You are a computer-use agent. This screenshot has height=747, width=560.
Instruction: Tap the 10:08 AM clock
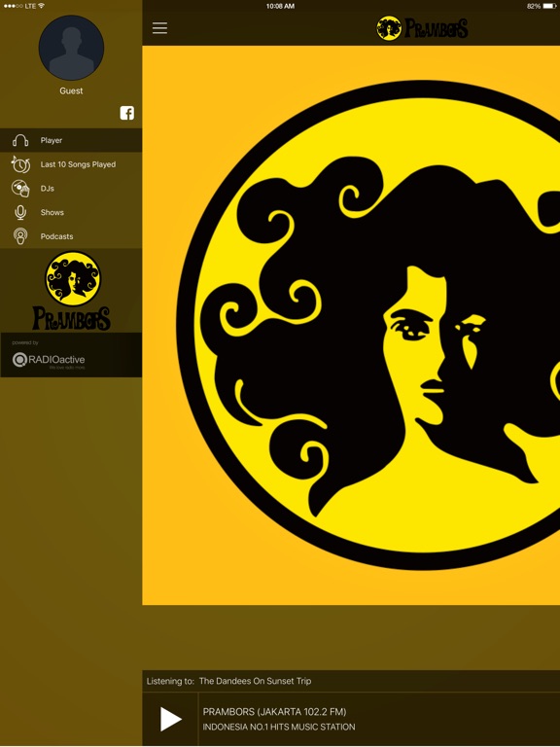pos(280,6)
